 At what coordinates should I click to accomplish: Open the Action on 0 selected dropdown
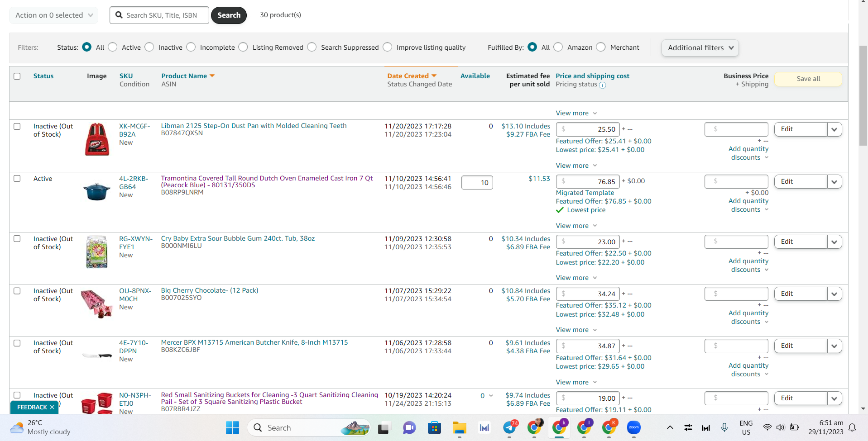pos(54,15)
